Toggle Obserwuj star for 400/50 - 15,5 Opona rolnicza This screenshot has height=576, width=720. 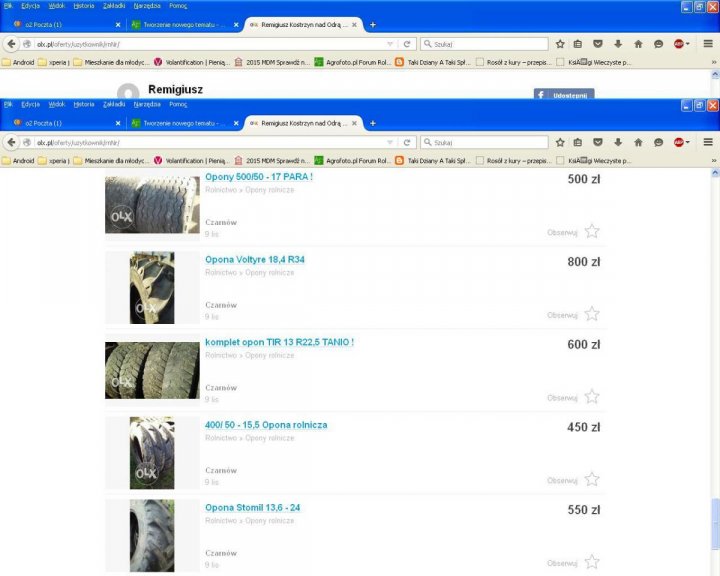592,479
